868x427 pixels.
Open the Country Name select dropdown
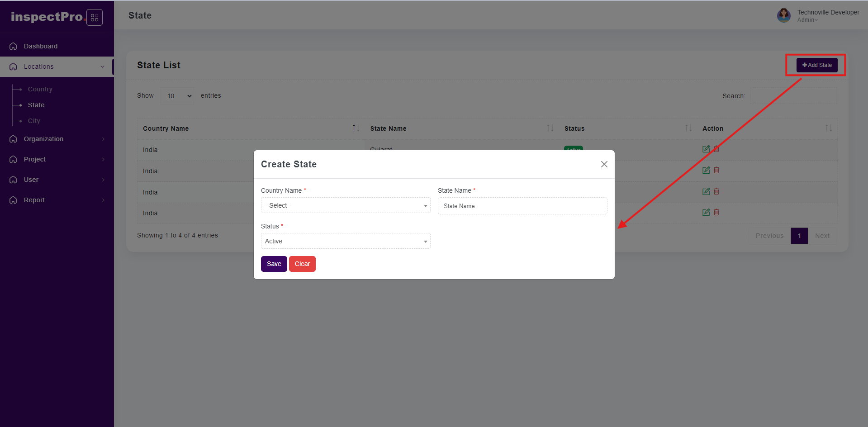tap(345, 205)
